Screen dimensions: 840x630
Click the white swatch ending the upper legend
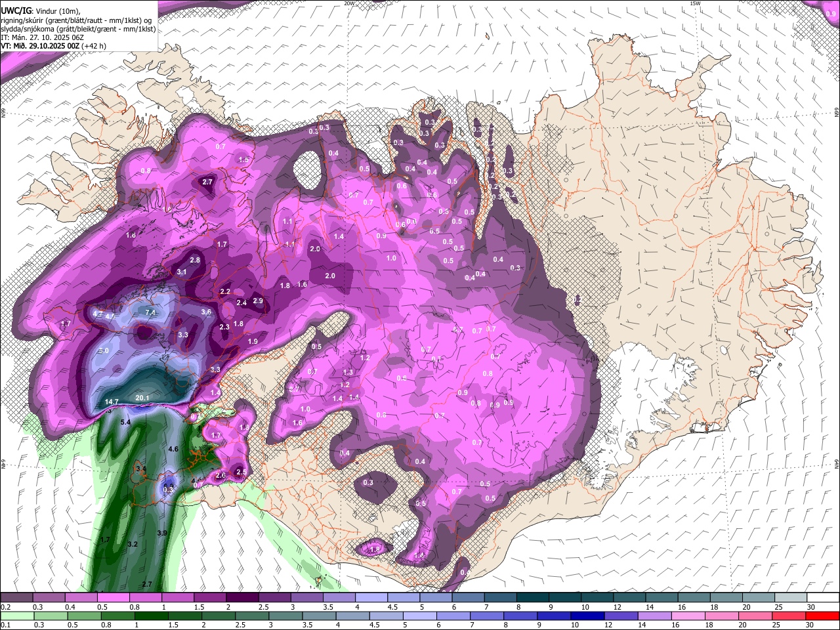pyautogui.click(x=822, y=597)
